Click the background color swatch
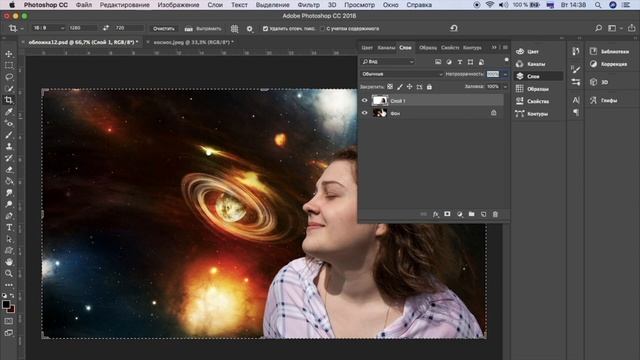The height and width of the screenshot is (360, 640). tap(12, 309)
